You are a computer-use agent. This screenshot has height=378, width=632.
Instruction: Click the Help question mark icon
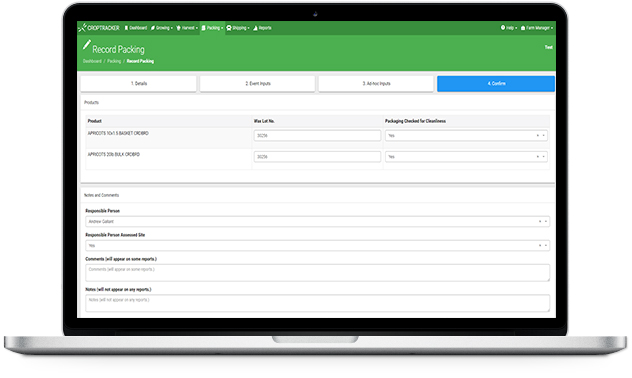click(503, 28)
